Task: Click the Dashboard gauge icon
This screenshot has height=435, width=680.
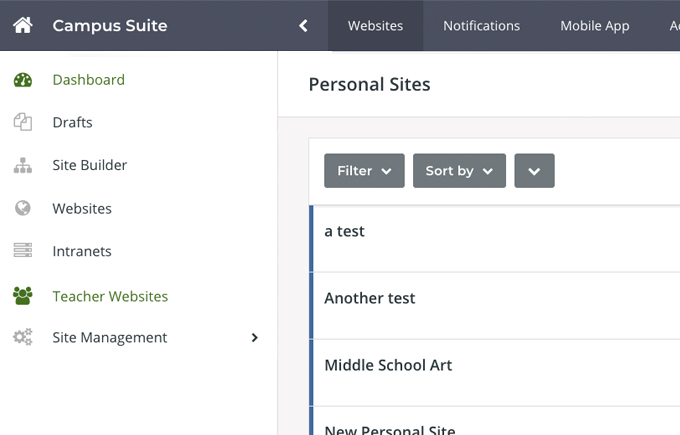Action: [x=23, y=80]
